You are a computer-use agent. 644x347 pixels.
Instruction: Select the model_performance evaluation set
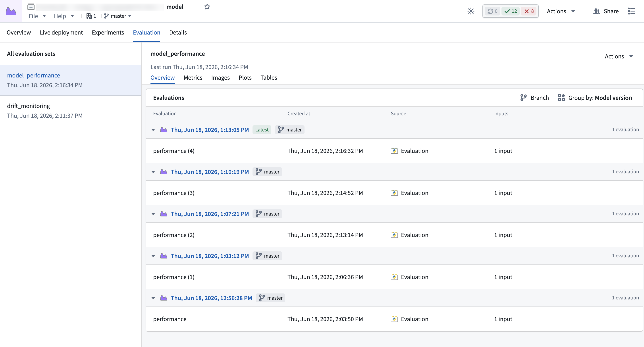pos(71,80)
